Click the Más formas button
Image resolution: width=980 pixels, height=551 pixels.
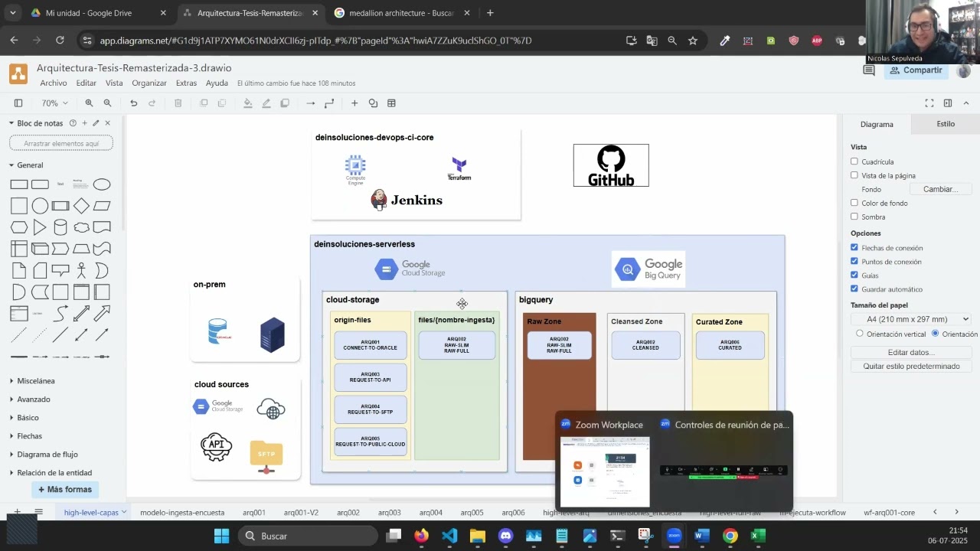[x=65, y=490]
